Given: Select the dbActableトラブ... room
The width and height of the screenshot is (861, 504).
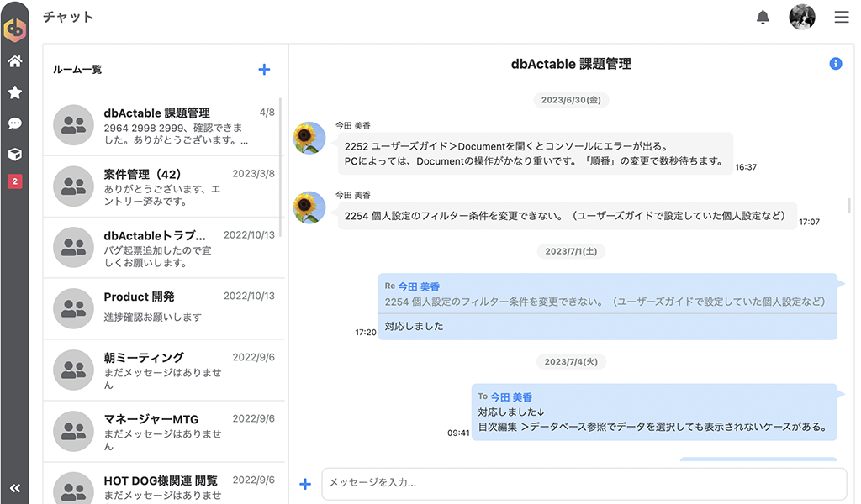Looking at the screenshot, I should pyautogui.click(x=164, y=248).
